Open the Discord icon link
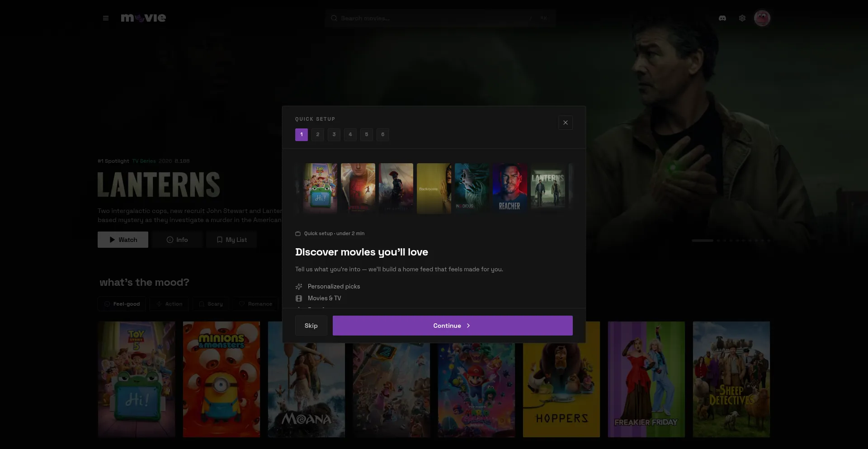Viewport: 868px width, 449px height. click(x=722, y=18)
